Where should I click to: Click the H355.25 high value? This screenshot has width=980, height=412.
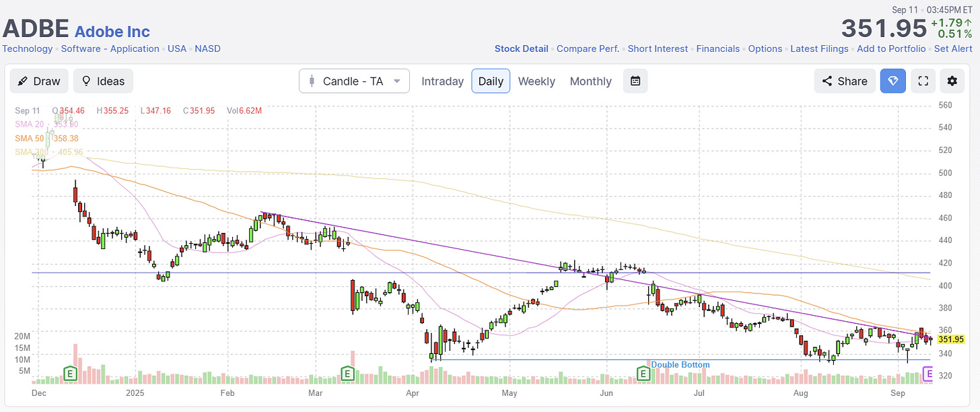(113, 110)
